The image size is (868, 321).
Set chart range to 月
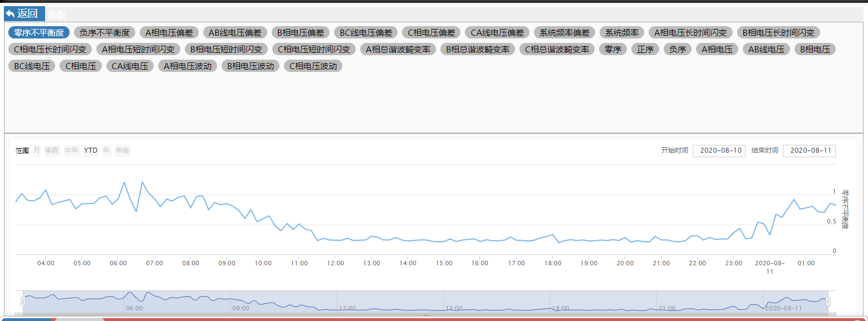pyautogui.click(x=37, y=150)
